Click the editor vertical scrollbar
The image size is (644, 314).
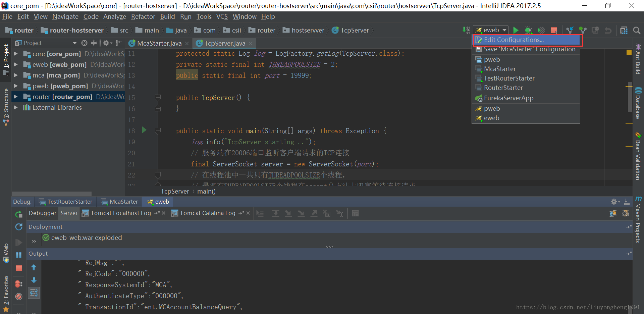630,97
